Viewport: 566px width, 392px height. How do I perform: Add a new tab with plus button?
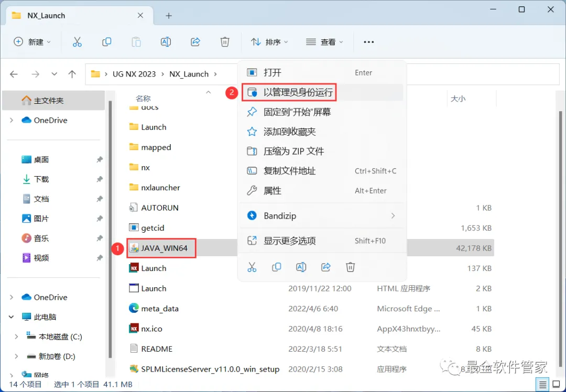tap(169, 16)
